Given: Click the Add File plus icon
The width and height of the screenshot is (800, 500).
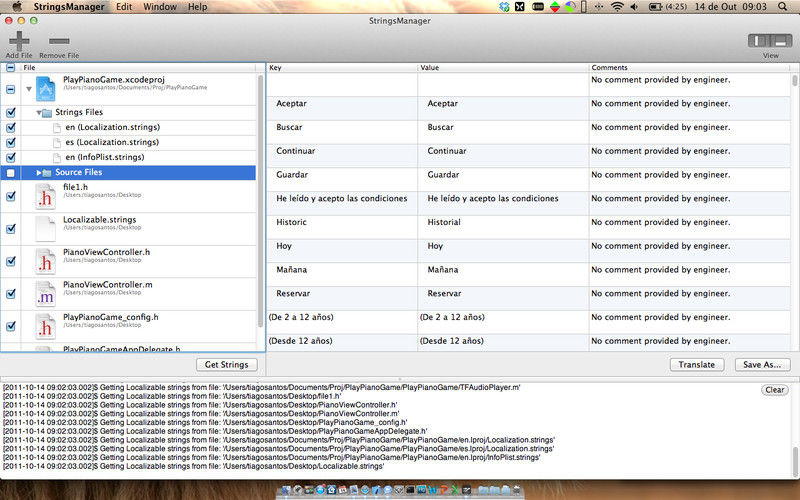Looking at the screenshot, I should tap(19, 41).
